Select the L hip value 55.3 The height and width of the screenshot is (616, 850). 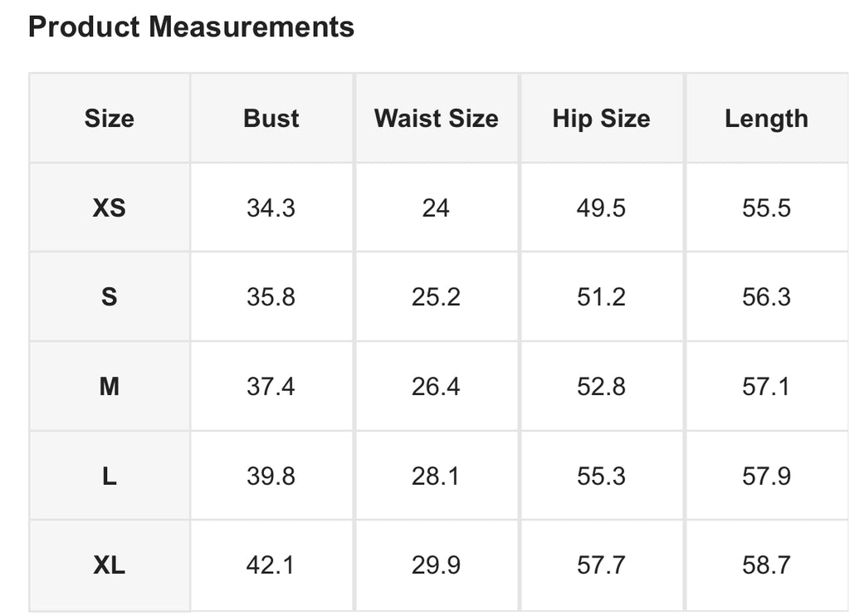601,476
